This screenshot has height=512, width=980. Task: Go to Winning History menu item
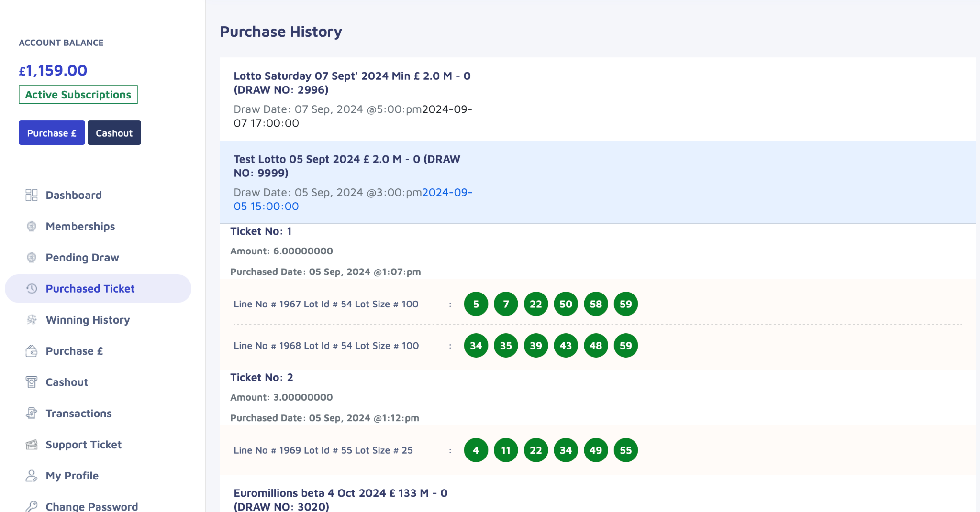click(88, 320)
